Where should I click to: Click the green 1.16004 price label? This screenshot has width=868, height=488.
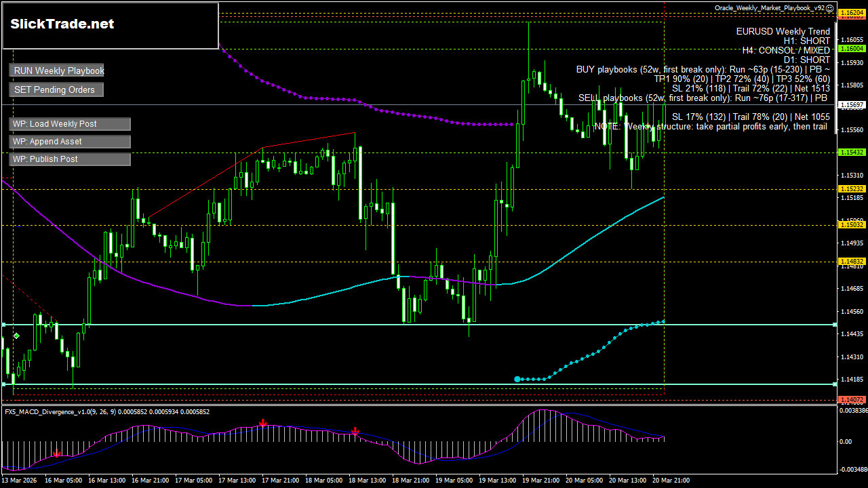click(x=852, y=49)
